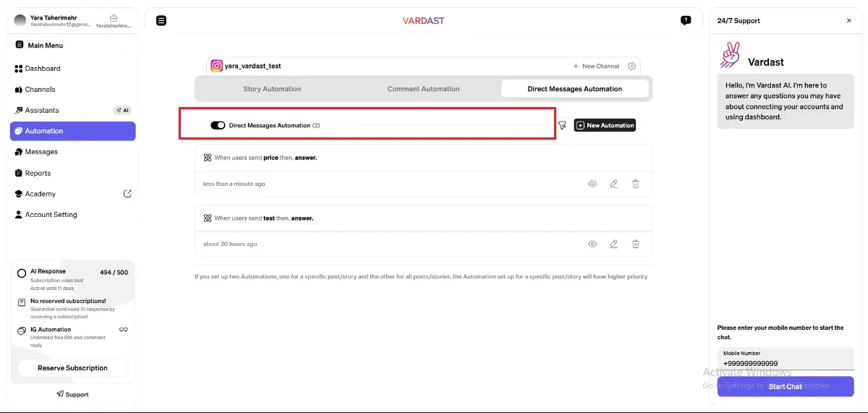Click the VARDAST logo in header
Viewport: 868px width, 413px height.
(423, 21)
